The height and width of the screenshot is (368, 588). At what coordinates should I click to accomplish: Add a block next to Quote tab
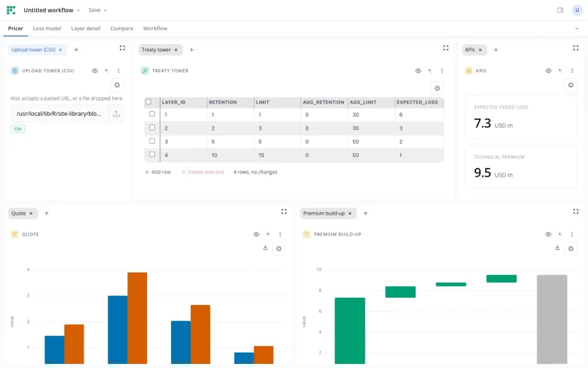click(47, 213)
